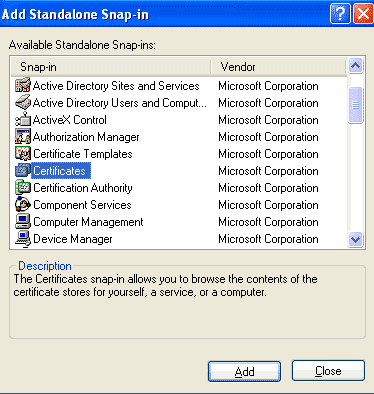Image resolution: width=374 pixels, height=394 pixels.
Task: Select the Device Manager list entry text
Action: pyautogui.click(x=73, y=239)
